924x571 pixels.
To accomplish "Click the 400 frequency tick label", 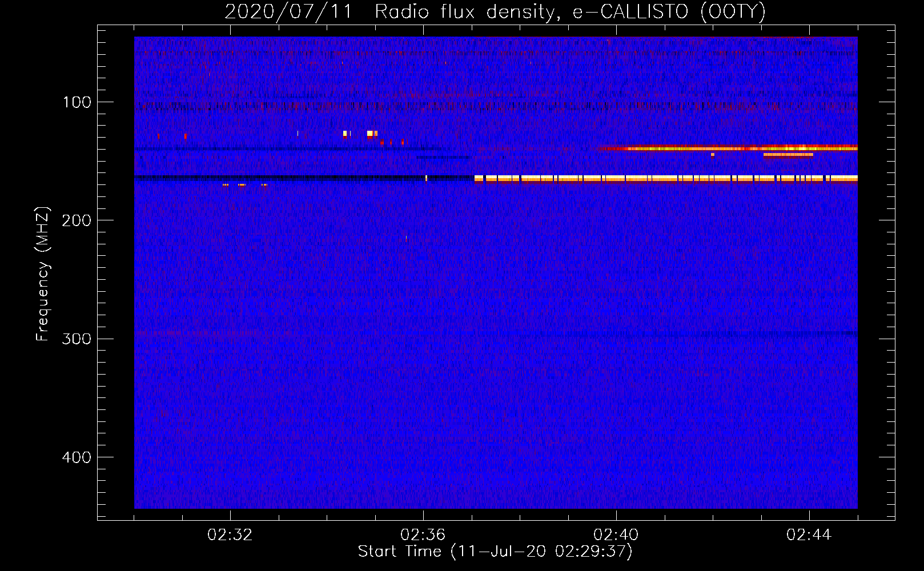I will [77, 457].
